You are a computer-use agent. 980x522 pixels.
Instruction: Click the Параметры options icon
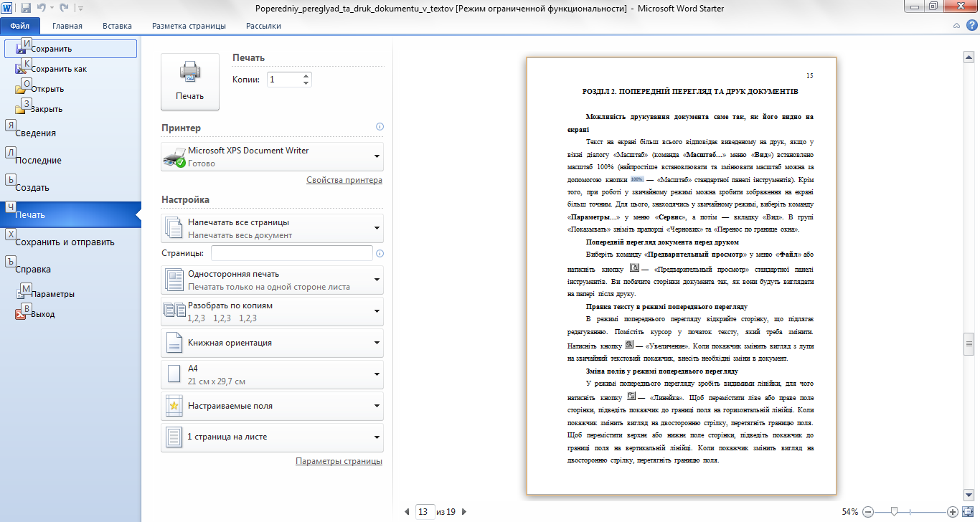(x=20, y=294)
